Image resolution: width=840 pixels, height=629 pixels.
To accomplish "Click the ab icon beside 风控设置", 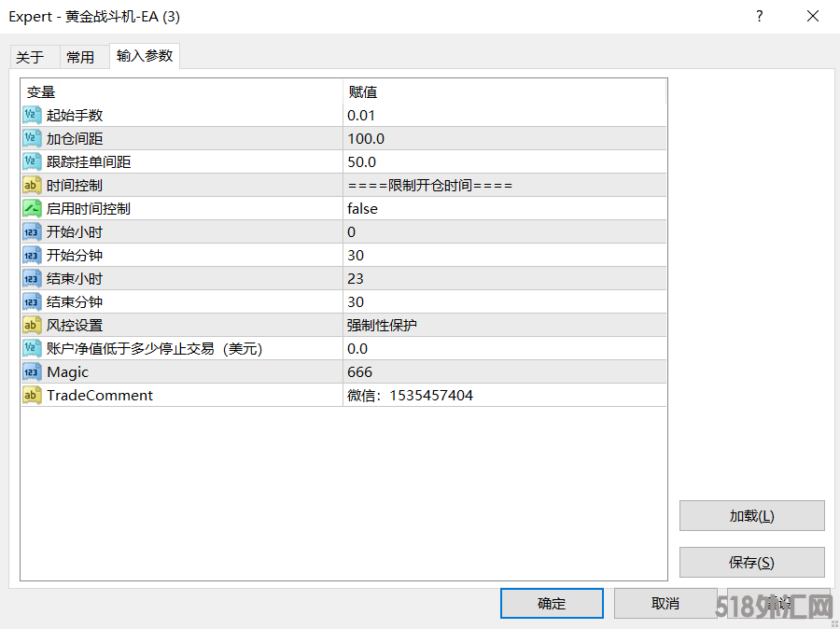I will click(31, 325).
